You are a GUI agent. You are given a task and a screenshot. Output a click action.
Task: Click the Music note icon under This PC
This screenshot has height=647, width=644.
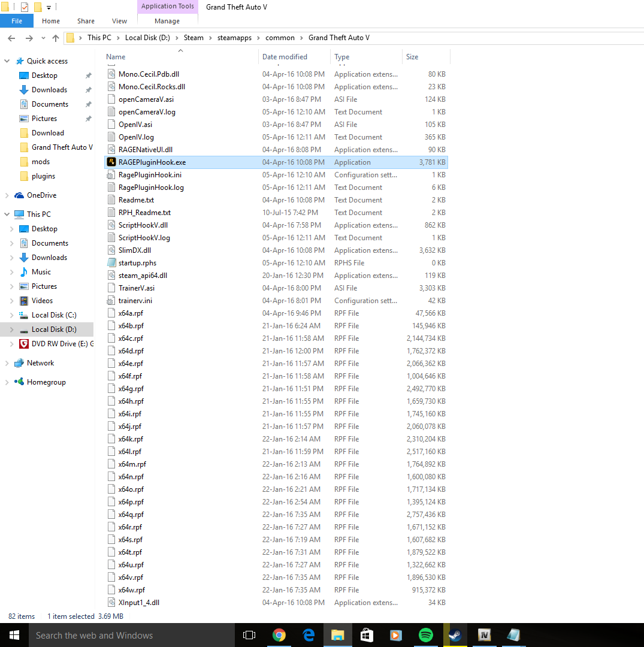pyautogui.click(x=24, y=272)
